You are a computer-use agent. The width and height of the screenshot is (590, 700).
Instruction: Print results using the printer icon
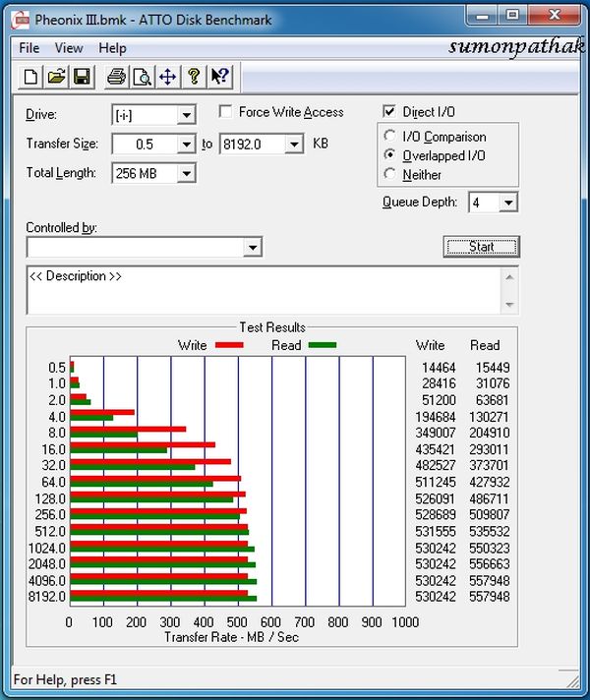point(117,77)
